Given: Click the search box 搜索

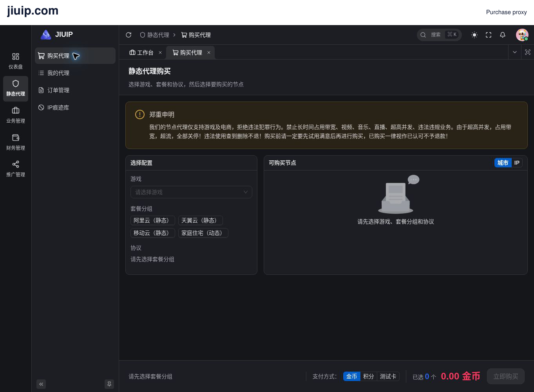Looking at the screenshot, I should point(439,35).
